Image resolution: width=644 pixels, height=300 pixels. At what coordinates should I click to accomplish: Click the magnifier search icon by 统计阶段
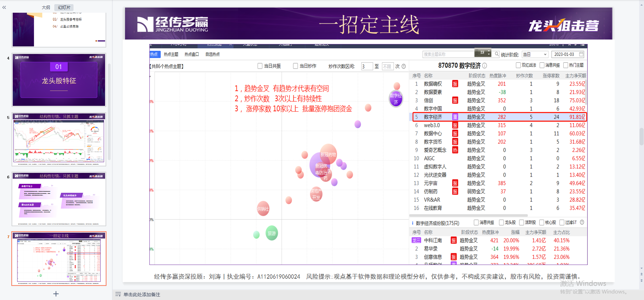pos(497,54)
